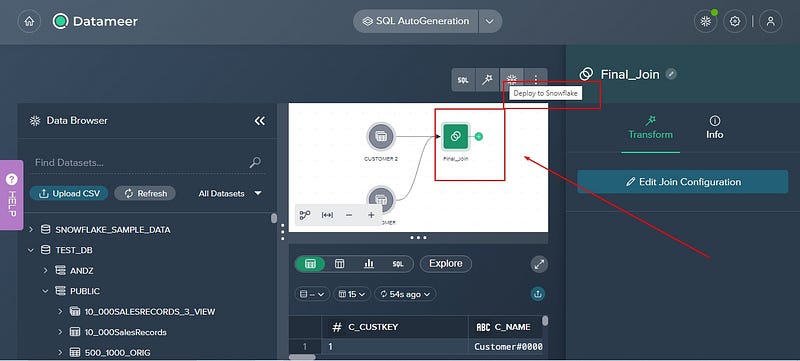The width and height of the screenshot is (800, 361).
Task: Open the SQL AutoGeneration project button
Action: (416, 21)
